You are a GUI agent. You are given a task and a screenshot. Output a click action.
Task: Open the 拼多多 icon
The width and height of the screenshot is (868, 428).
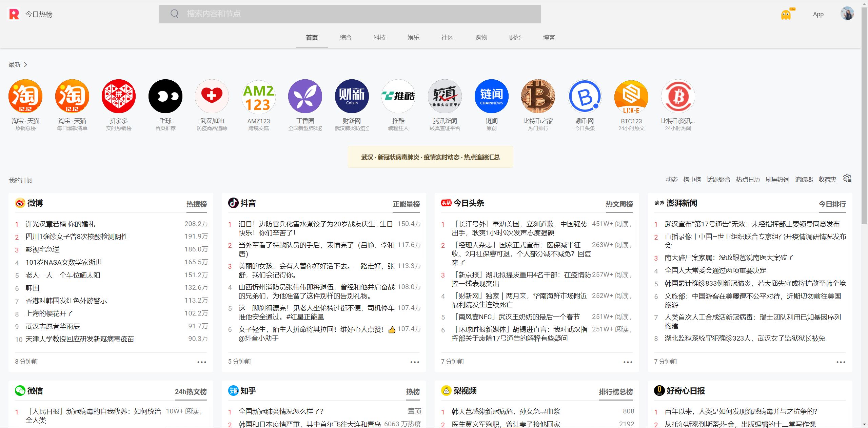tap(119, 96)
